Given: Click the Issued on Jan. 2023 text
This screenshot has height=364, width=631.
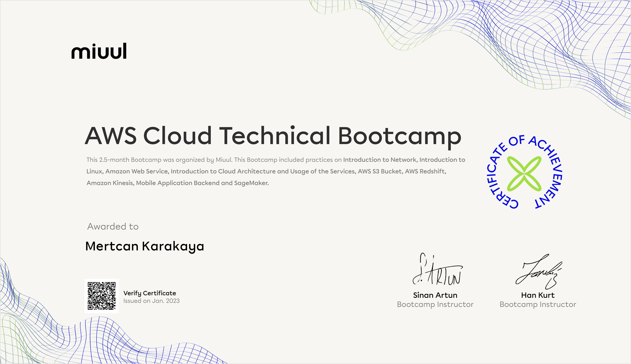Looking at the screenshot, I should pos(151,301).
